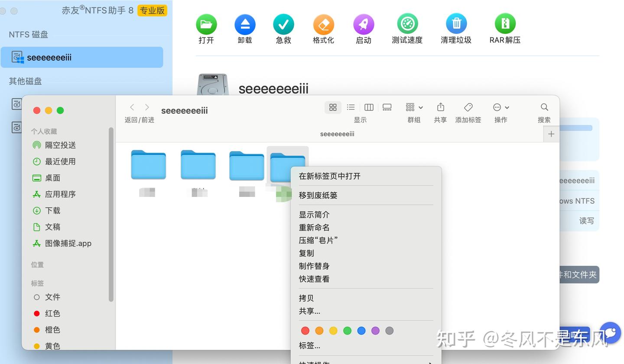Add a new Finder tab with plus button

coord(551,134)
